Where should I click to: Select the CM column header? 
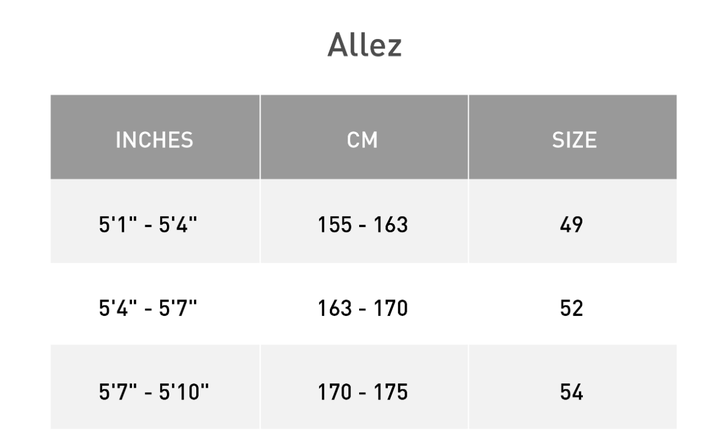click(x=364, y=137)
